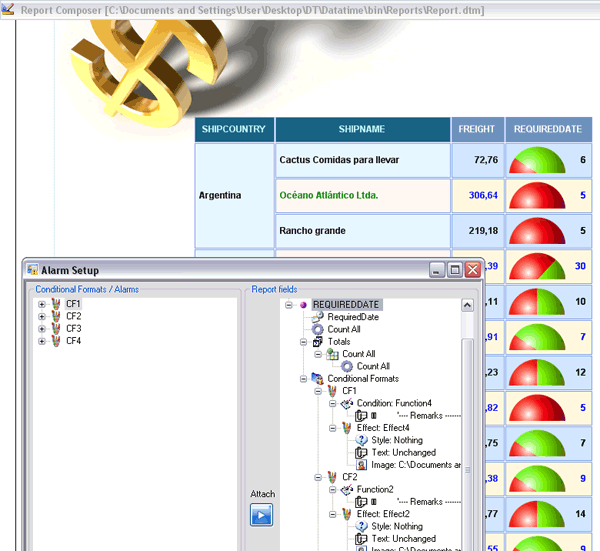Click the Alarm Setup title bar icon

33,269
